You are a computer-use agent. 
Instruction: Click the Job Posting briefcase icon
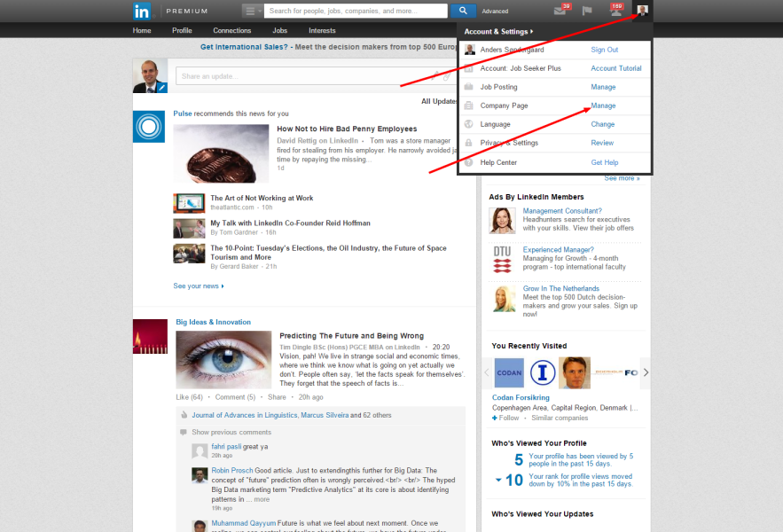click(468, 87)
